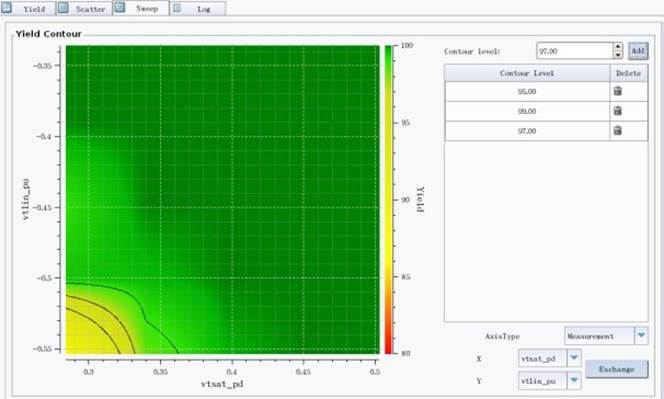This screenshot has height=399, width=664.
Task: Click the Scatter tab icon
Action: (63, 8)
